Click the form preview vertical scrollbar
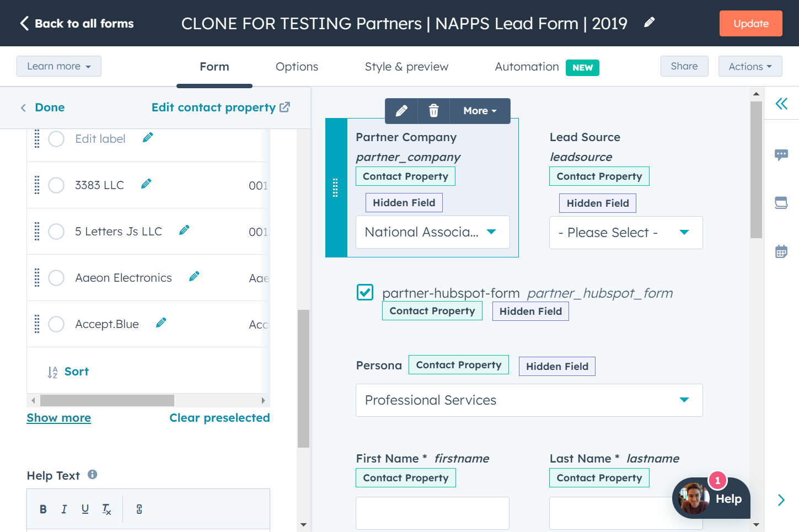 [x=756, y=170]
